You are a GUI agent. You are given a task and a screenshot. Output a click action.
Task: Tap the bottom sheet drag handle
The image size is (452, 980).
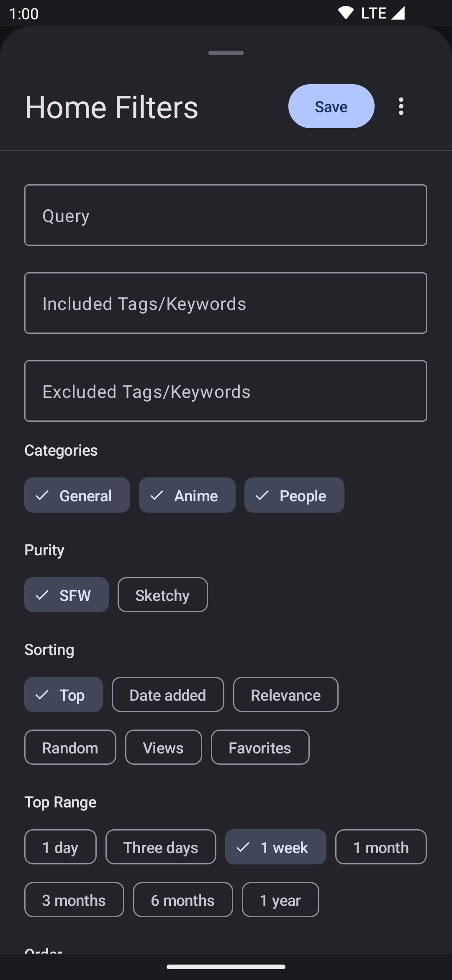(226, 53)
